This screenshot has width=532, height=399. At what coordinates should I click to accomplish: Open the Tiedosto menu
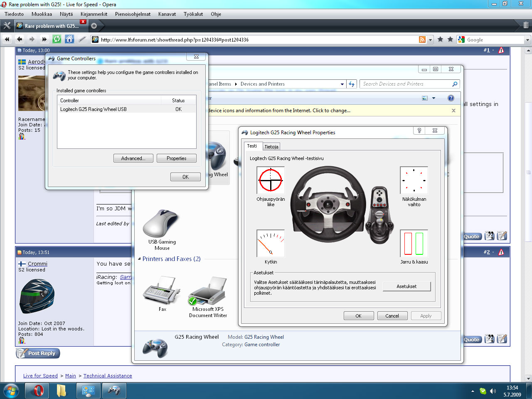[x=14, y=14]
